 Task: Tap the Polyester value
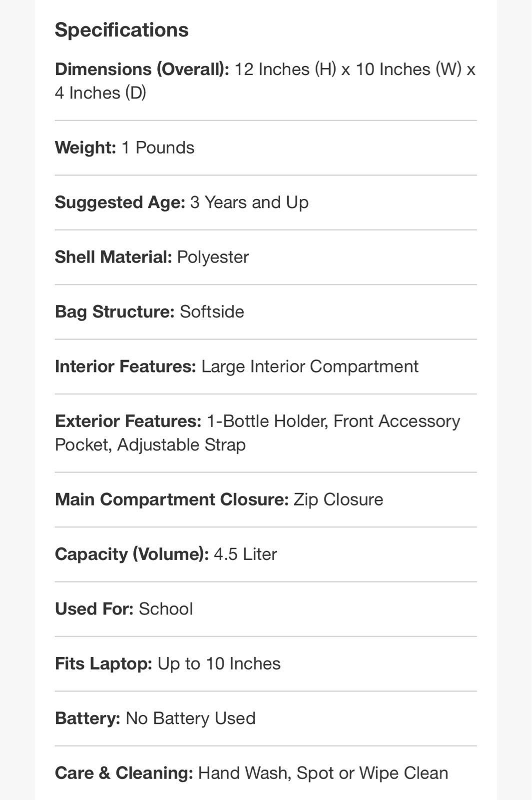[213, 257]
